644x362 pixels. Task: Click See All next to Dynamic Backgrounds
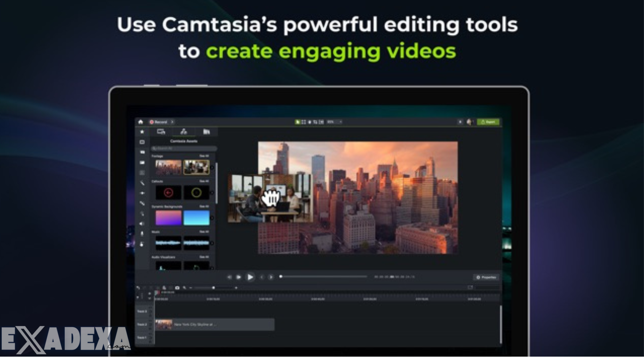coord(204,206)
